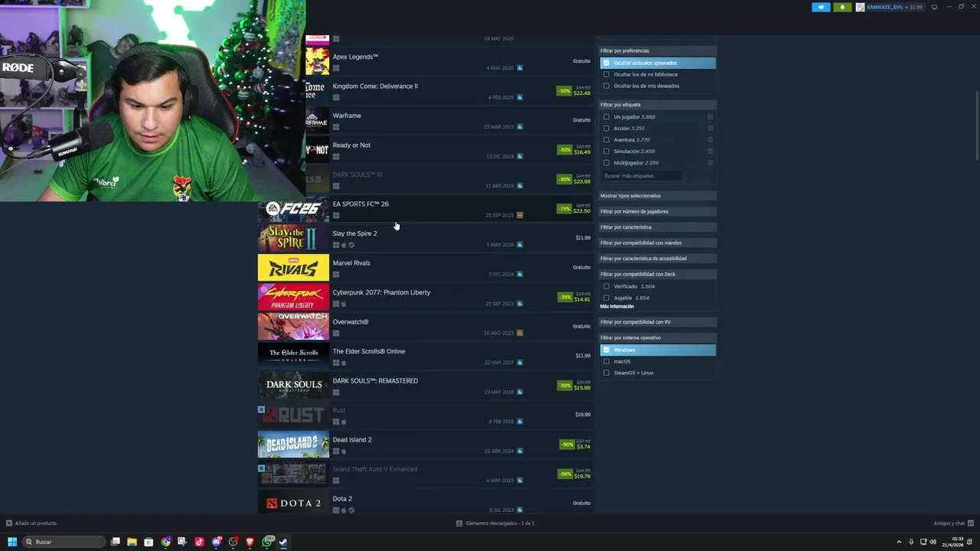This screenshot has width=980, height=551.
Task: Click the EA SPORTS FC 26 thumbnail
Action: [293, 209]
